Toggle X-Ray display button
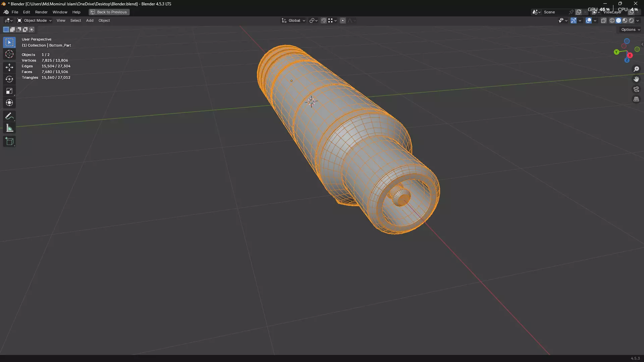This screenshot has width=644, height=362. coord(603,20)
